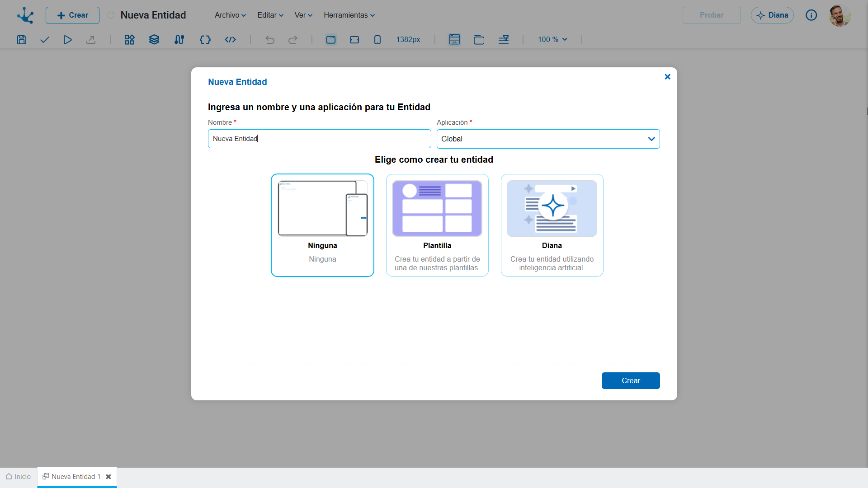Click the blue Crear button in dialog
This screenshot has width=868, height=488.
click(x=631, y=380)
